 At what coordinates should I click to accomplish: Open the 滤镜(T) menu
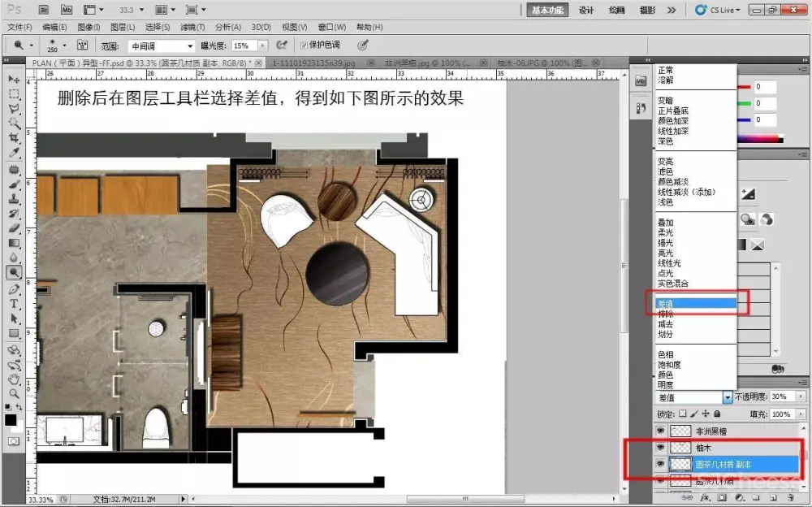tap(191, 27)
